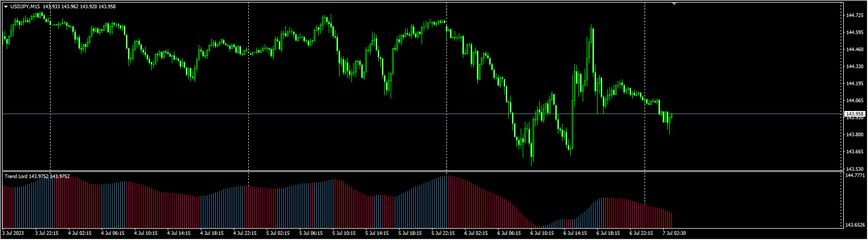Click the 6 Jul 14:15 time label

(575, 233)
